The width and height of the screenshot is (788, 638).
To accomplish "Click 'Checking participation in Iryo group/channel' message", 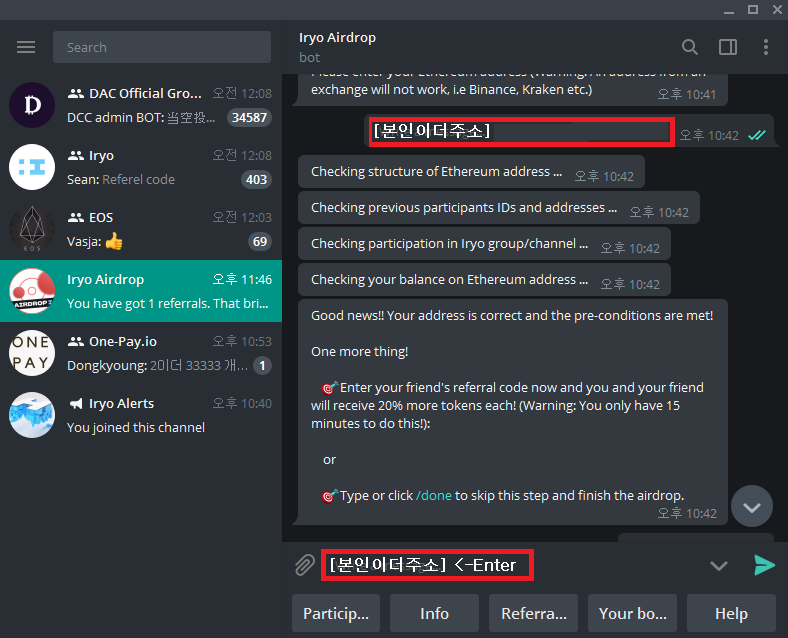I will pyautogui.click(x=484, y=244).
